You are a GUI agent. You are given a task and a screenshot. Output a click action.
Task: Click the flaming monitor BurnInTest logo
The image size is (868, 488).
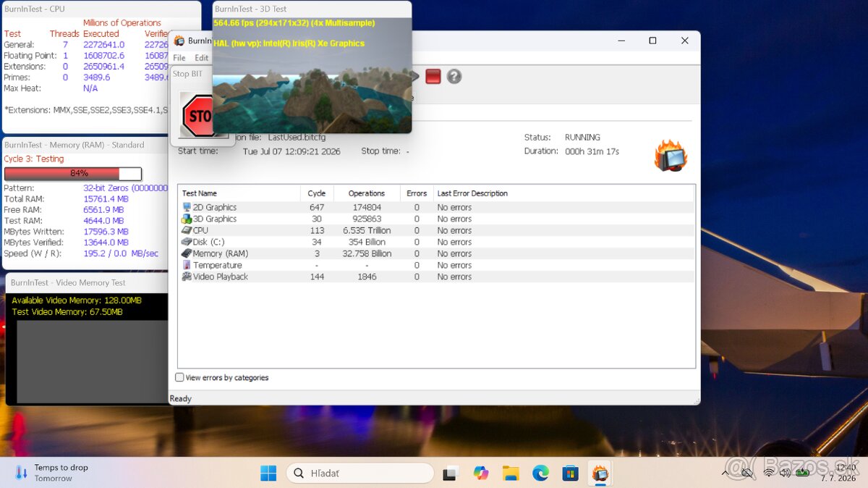671,156
